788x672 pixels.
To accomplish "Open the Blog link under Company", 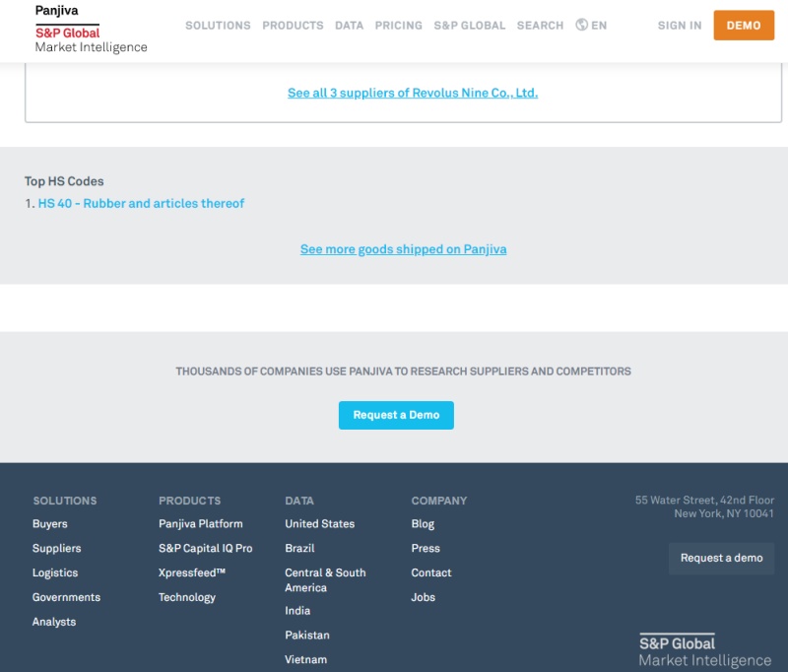I will click(x=423, y=524).
